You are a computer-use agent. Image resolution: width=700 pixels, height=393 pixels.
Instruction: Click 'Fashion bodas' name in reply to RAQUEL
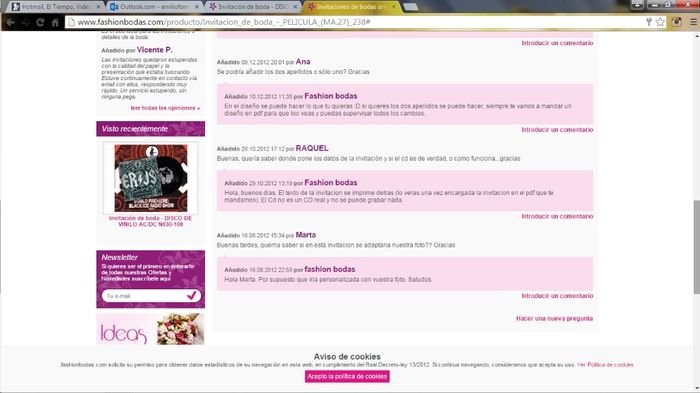[330, 183]
